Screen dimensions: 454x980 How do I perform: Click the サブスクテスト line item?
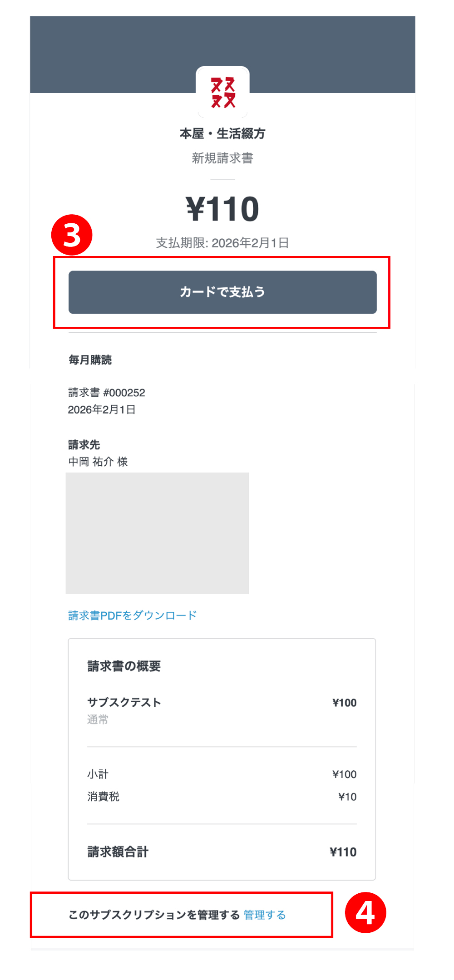pyautogui.click(x=124, y=703)
